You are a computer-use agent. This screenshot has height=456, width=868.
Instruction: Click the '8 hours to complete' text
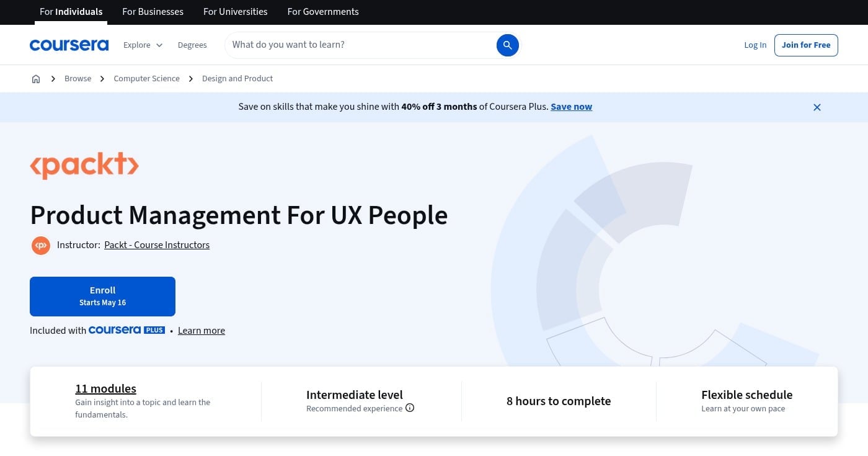point(559,401)
